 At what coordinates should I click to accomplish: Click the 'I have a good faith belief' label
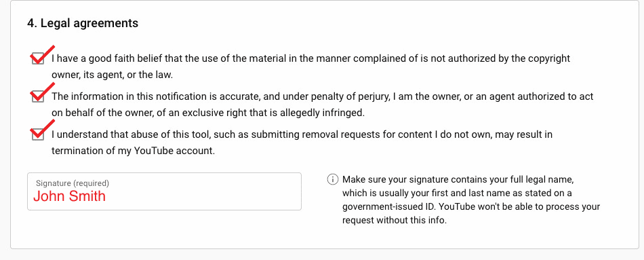pyautogui.click(x=311, y=58)
